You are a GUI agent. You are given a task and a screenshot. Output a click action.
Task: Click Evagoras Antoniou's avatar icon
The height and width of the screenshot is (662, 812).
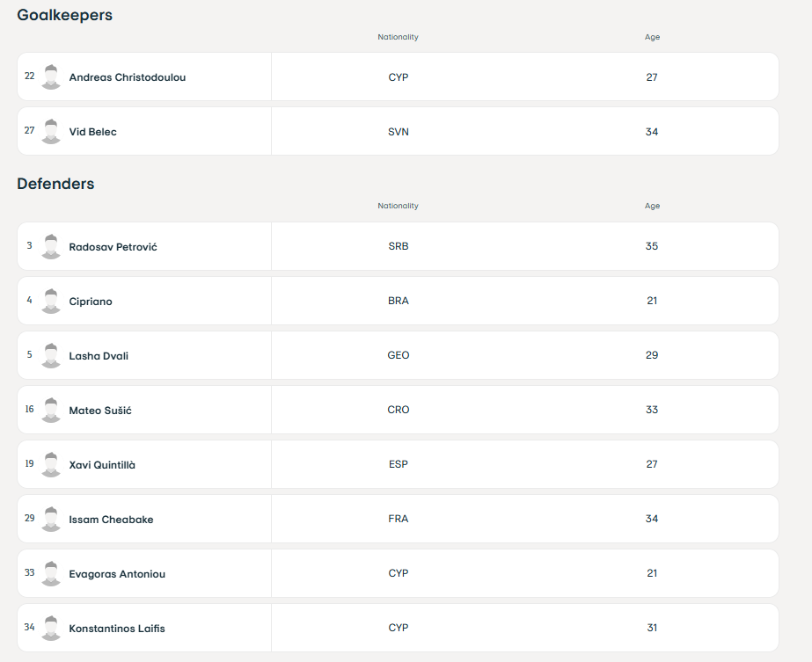[x=51, y=573]
